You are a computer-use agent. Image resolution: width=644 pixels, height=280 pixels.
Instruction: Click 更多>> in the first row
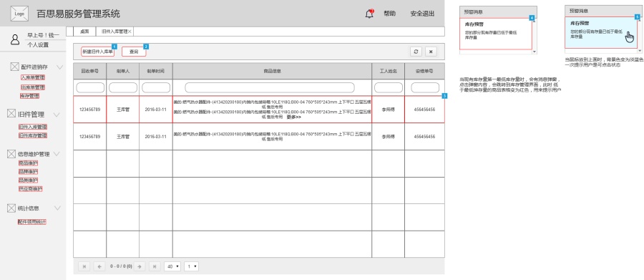(293, 117)
